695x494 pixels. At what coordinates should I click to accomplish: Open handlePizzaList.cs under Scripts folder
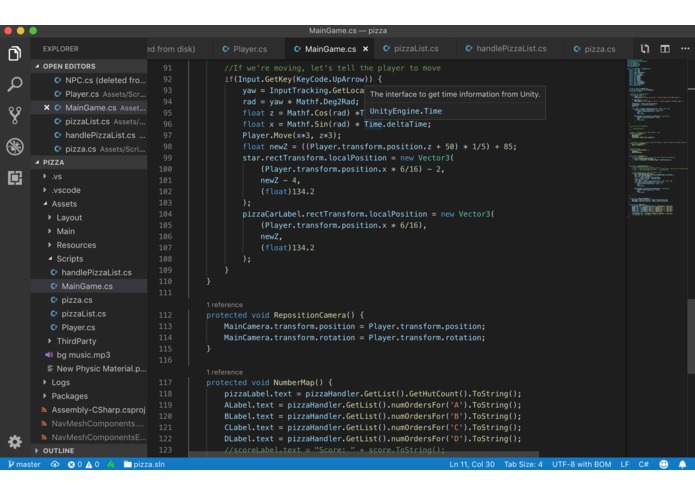(89, 272)
